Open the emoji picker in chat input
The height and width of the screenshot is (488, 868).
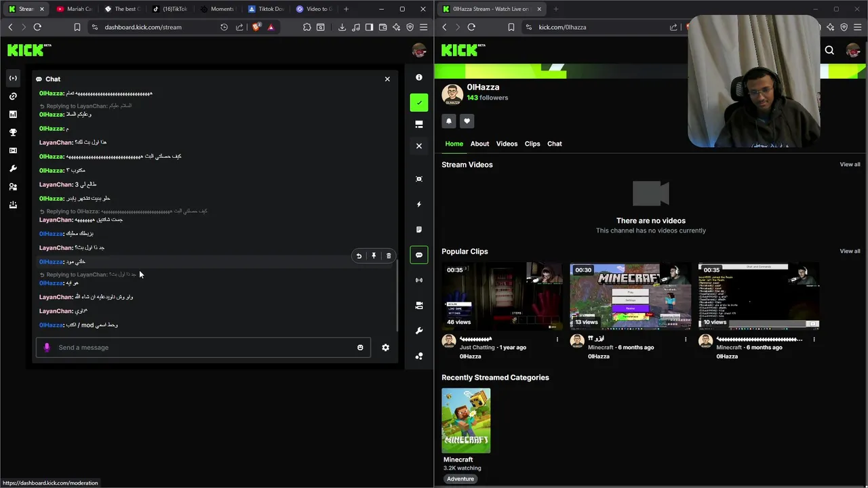[x=360, y=348]
